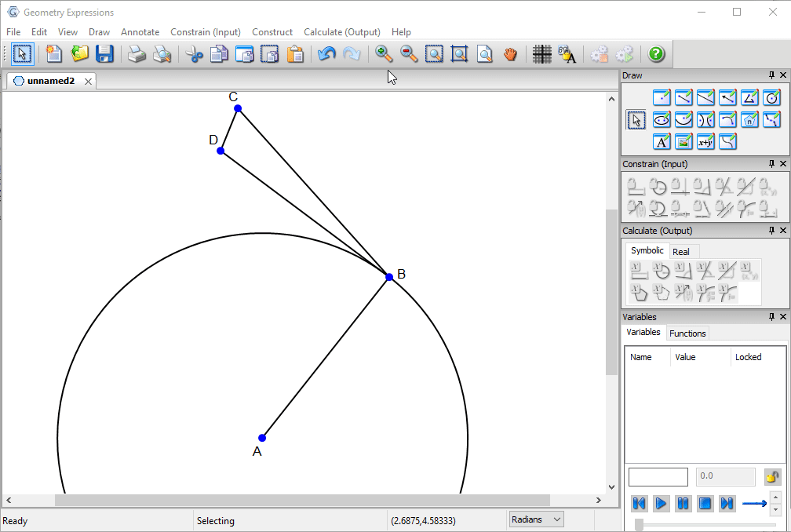Open the Constrain (Input) menu
This screenshot has height=532, width=791.
click(206, 31)
